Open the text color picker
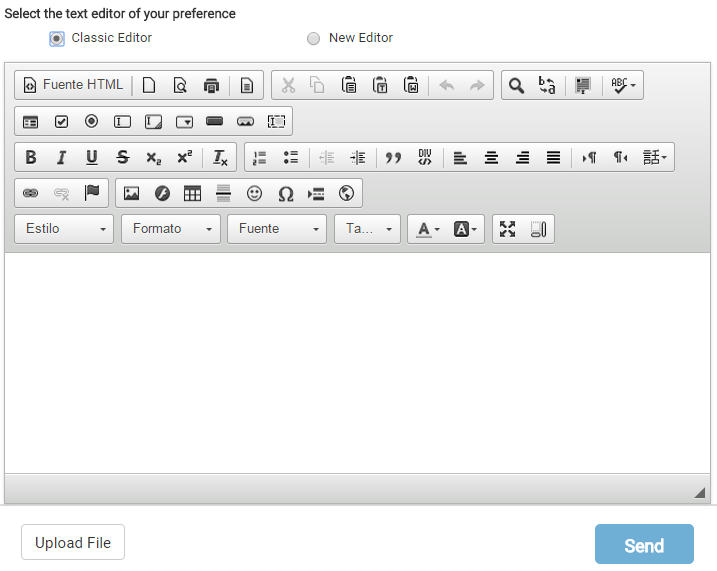 428,229
